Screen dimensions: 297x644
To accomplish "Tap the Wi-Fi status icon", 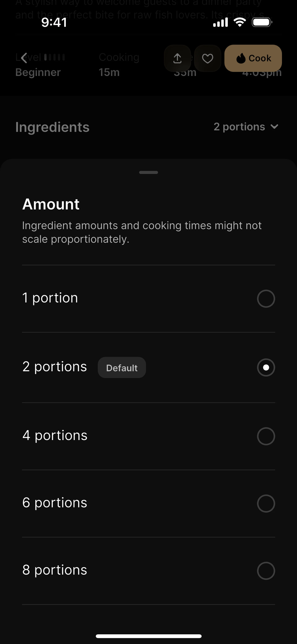I will tap(240, 22).
